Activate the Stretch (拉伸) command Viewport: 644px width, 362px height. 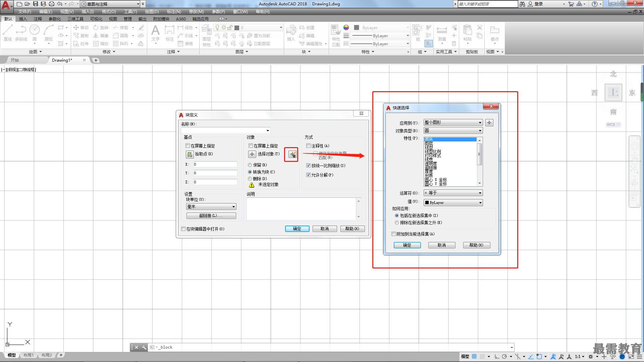pyautogui.click(x=81, y=44)
